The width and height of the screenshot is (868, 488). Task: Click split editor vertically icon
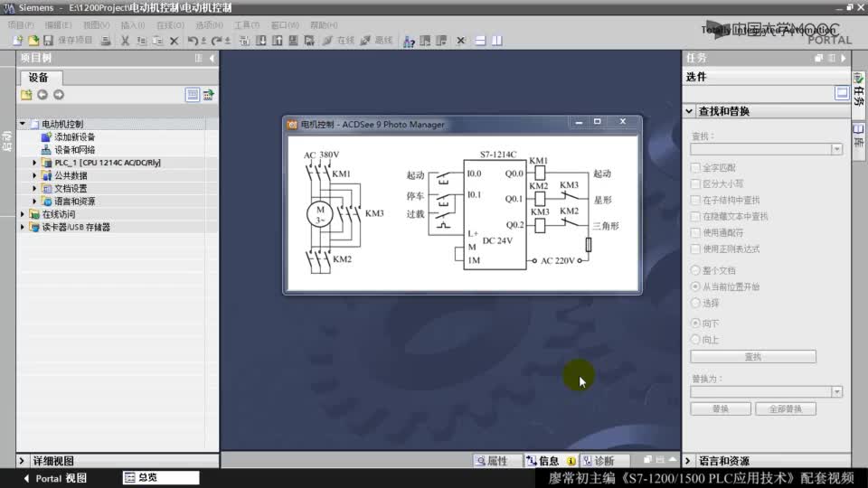tap(497, 41)
